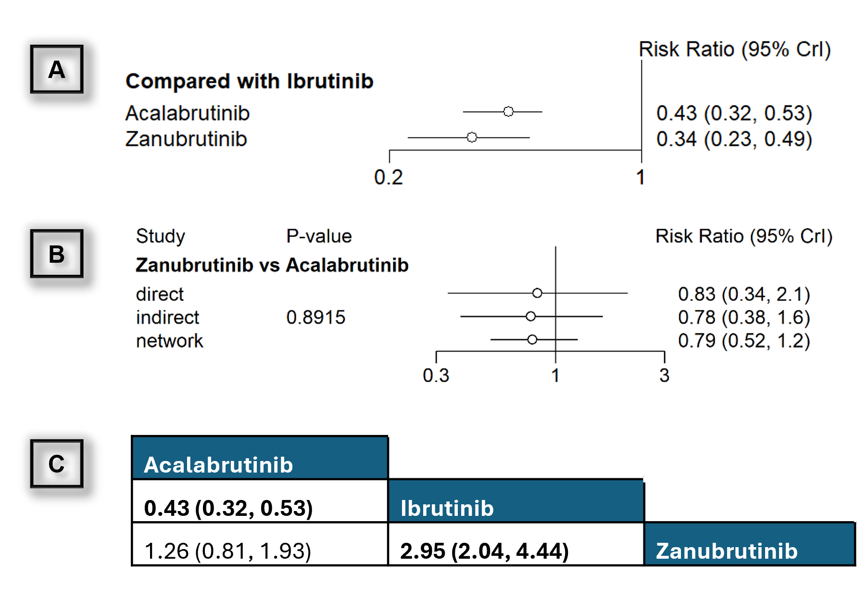This screenshot has width=868, height=602.
Task: Select the Zanubrutinib header cell in the table
Action: [x=749, y=544]
